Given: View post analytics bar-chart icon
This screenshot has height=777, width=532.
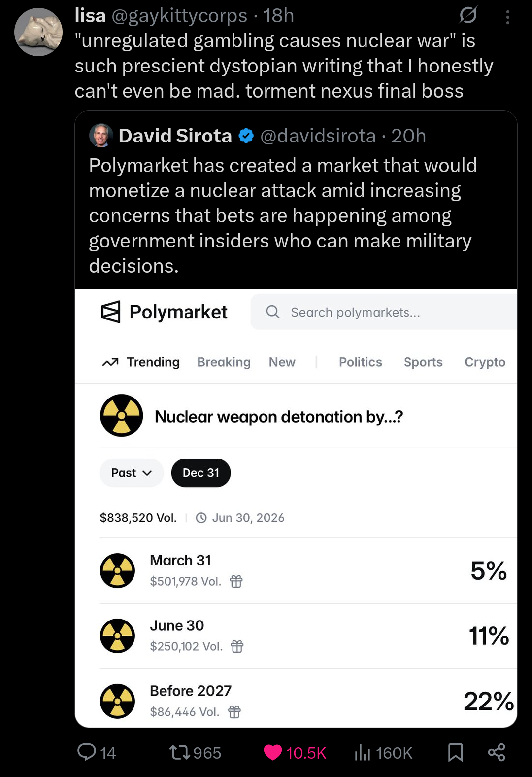Looking at the screenshot, I should (x=363, y=752).
